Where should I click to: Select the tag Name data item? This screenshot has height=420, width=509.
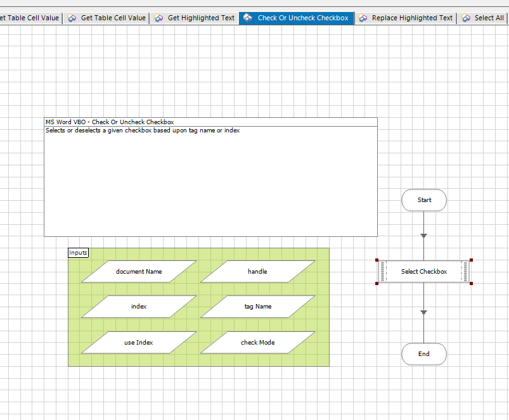[257, 307]
